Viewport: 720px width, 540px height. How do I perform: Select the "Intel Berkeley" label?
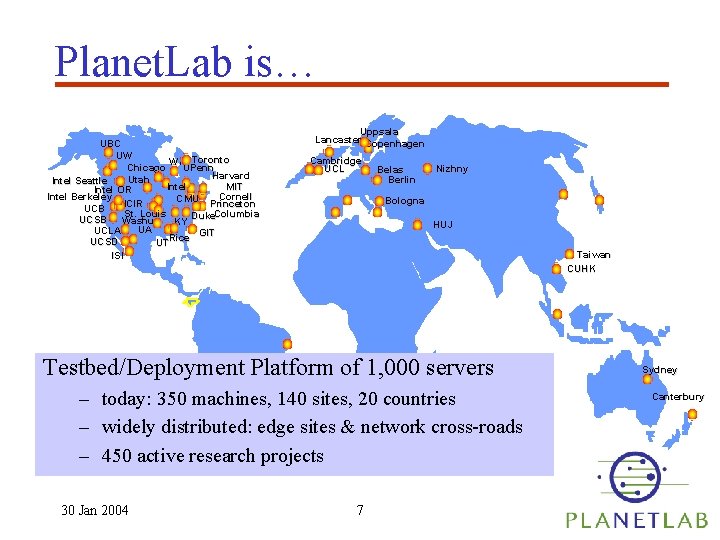79,197
